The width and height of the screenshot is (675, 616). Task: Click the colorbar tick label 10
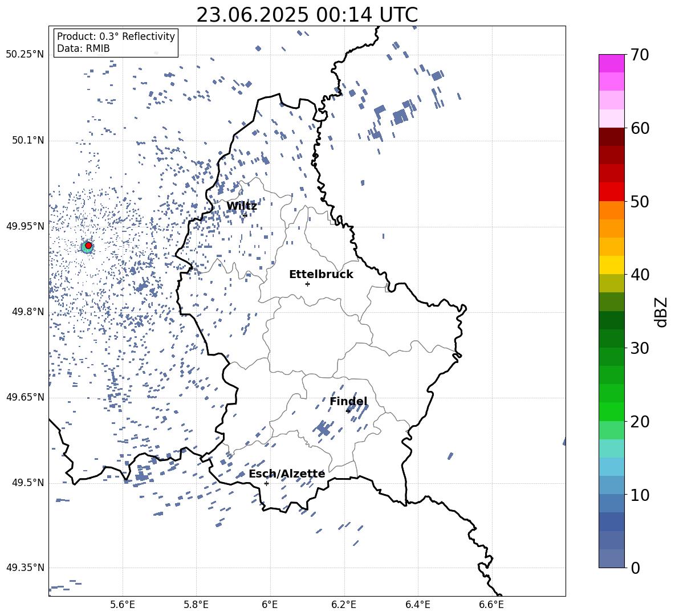[x=640, y=495]
